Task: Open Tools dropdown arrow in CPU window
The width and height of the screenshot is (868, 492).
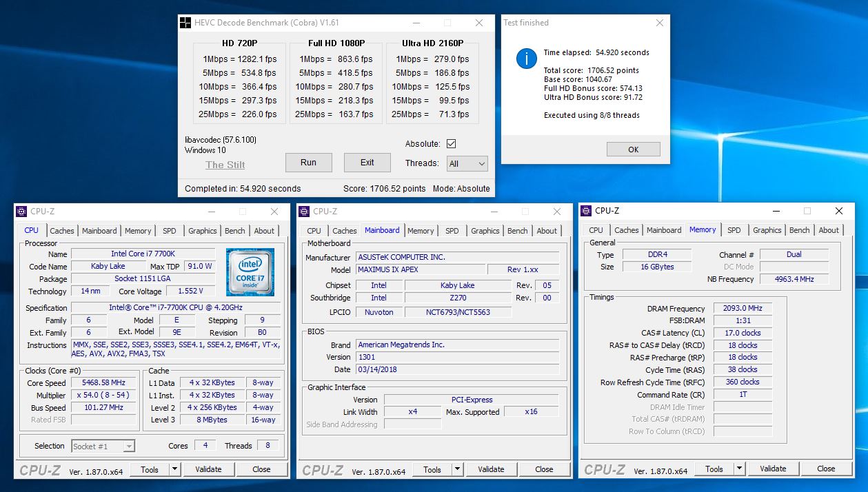Action: click(175, 469)
